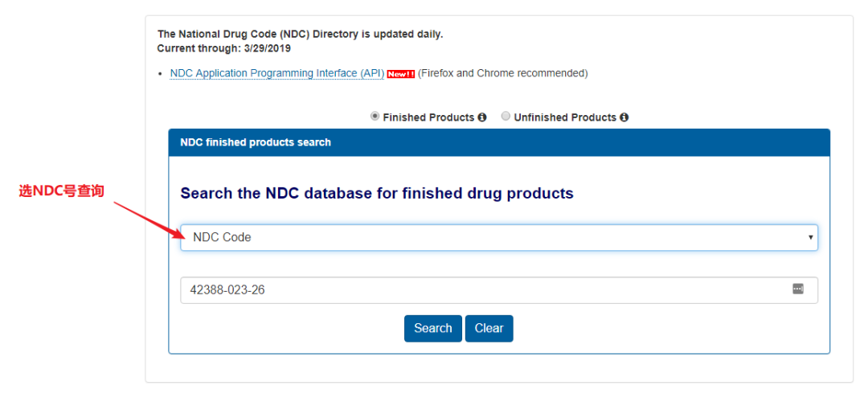This screenshot has height=394, width=868.
Task: Expand the small dropdown arrow of the search-type selector
Action: point(811,238)
